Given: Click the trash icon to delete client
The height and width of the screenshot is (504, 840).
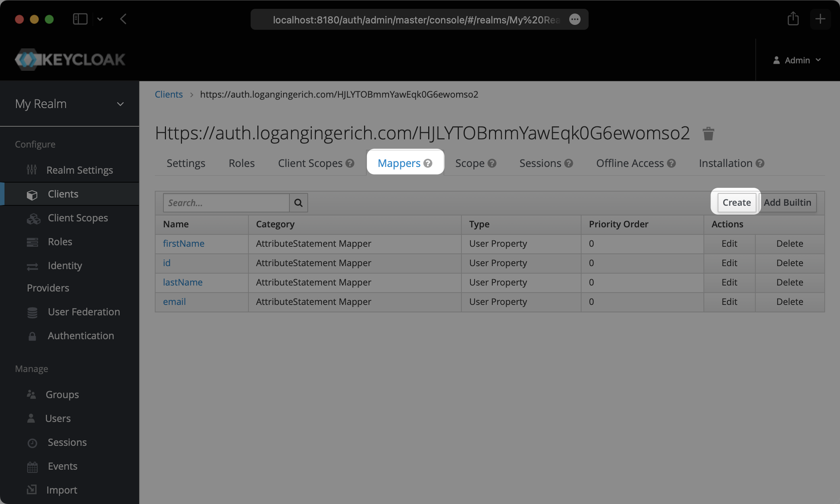Looking at the screenshot, I should [708, 133].
